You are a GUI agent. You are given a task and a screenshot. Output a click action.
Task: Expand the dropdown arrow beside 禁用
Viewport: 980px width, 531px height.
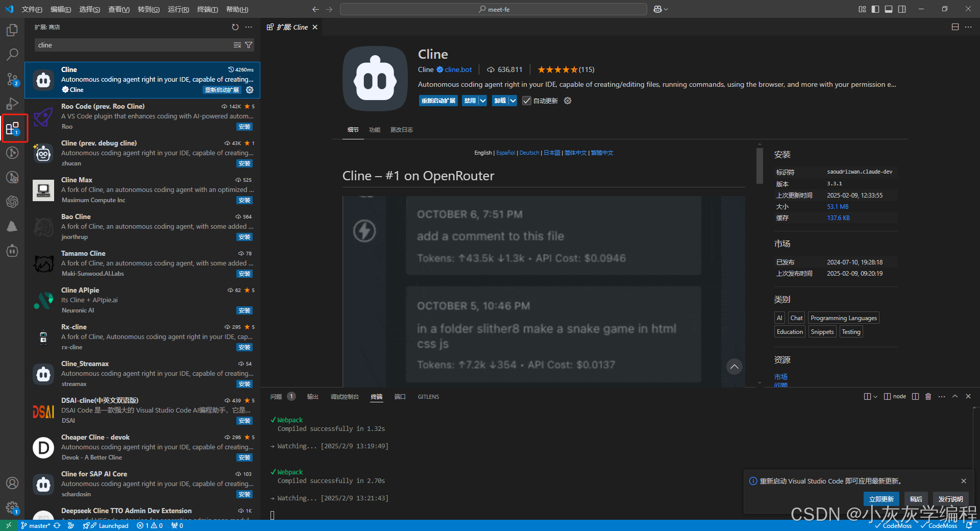(x=482, y=101)
